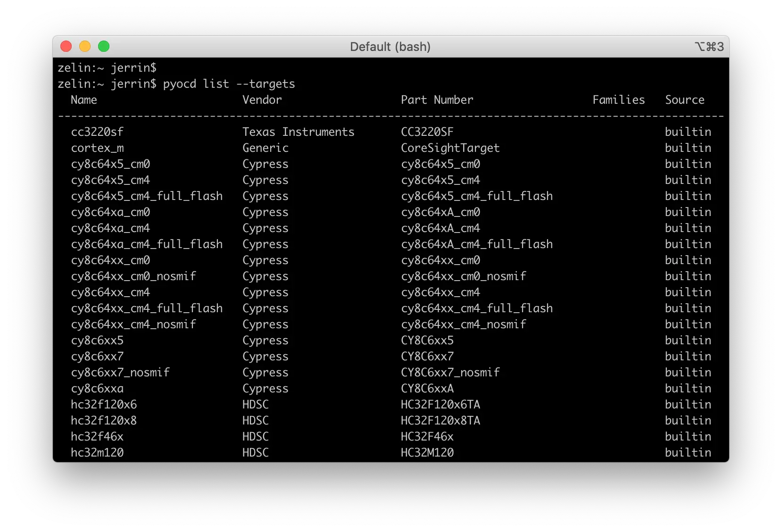This screenshot has height=532, width=782.
Task: Click the part number 'cy8c64xA_cm4_full_flash'
Action: click(477, 244)
